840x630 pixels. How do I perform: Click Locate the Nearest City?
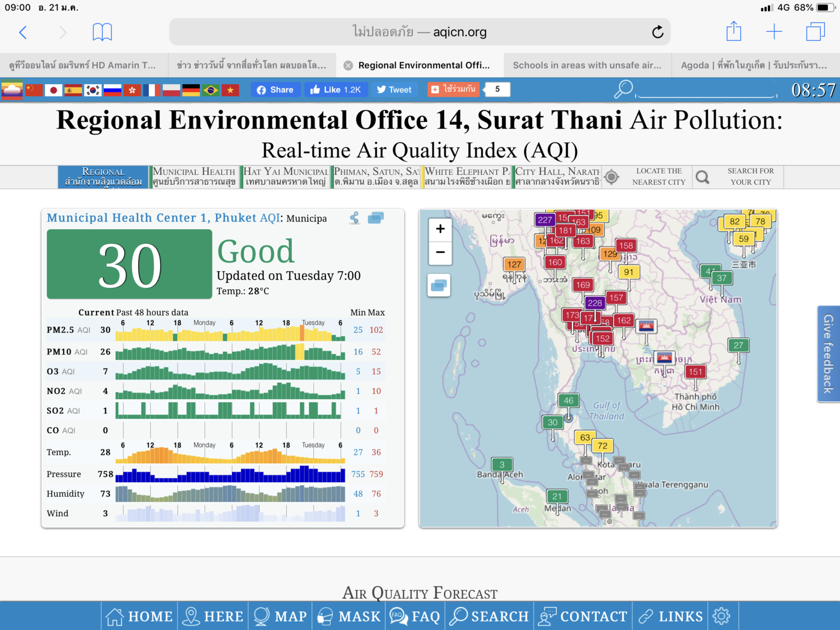pyautogui.click(x=647, y=177)
